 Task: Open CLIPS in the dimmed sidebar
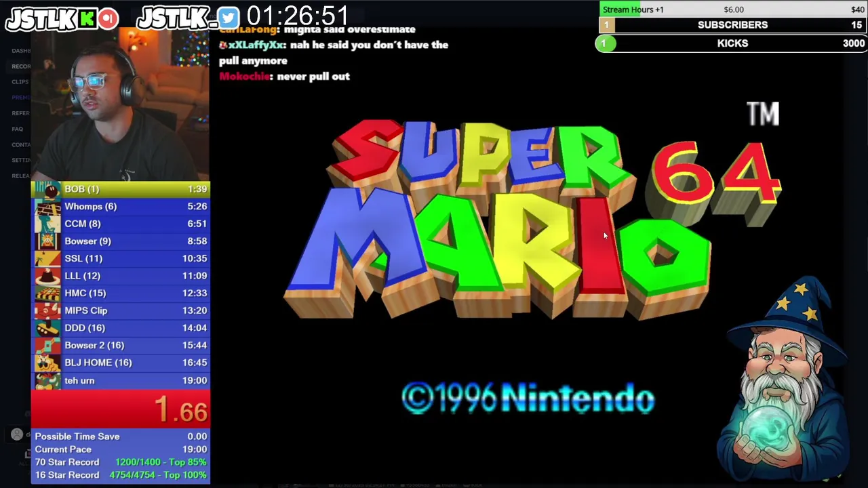(20, 82)
